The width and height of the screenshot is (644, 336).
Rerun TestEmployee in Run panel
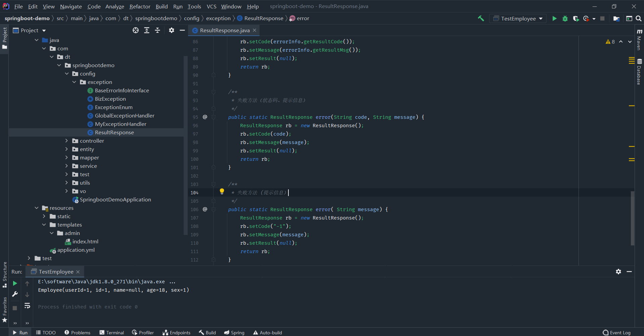pos(15,283)
